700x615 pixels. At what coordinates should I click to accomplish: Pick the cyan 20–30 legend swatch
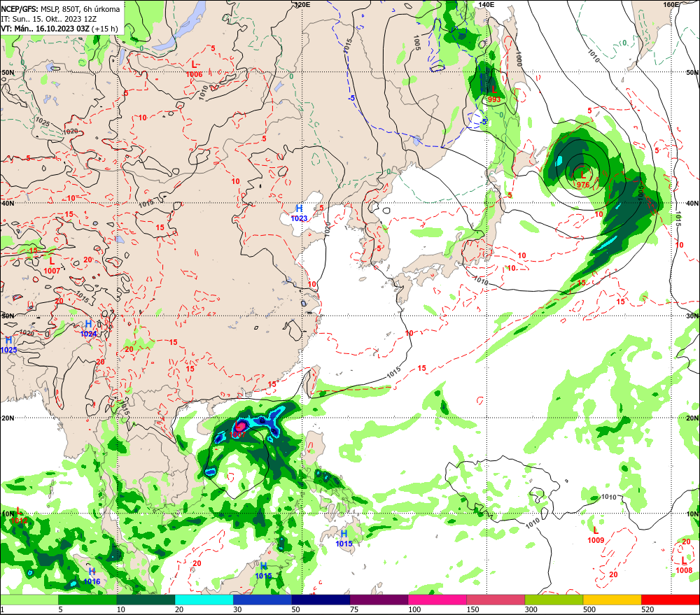tap(204, 600)
